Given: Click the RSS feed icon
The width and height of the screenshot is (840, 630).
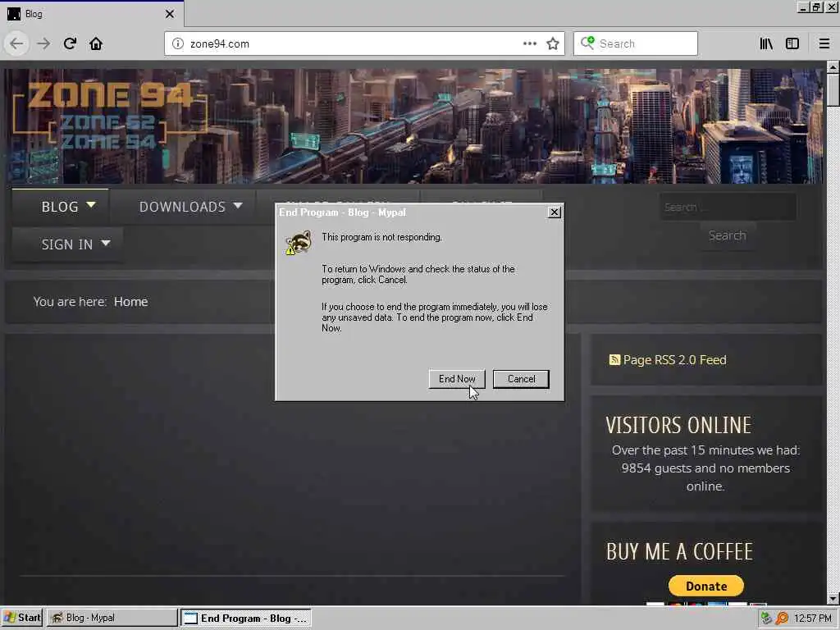Looking at the screenshot, I should click(x=614, y=359).
